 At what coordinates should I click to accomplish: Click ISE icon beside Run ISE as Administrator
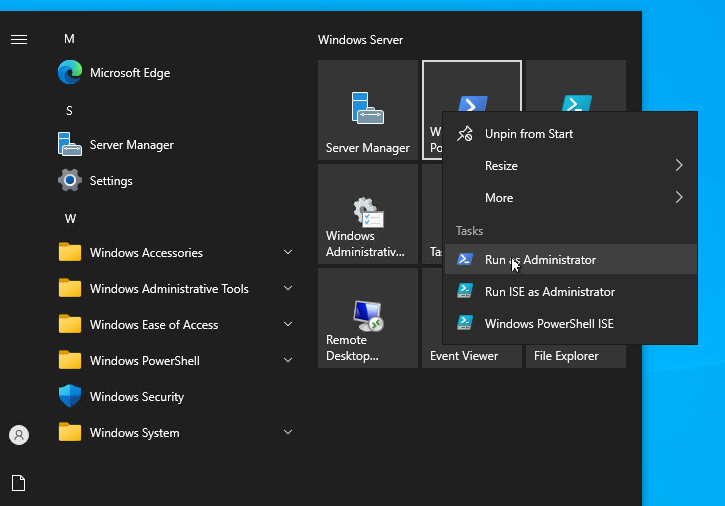(x=465, y=291)
